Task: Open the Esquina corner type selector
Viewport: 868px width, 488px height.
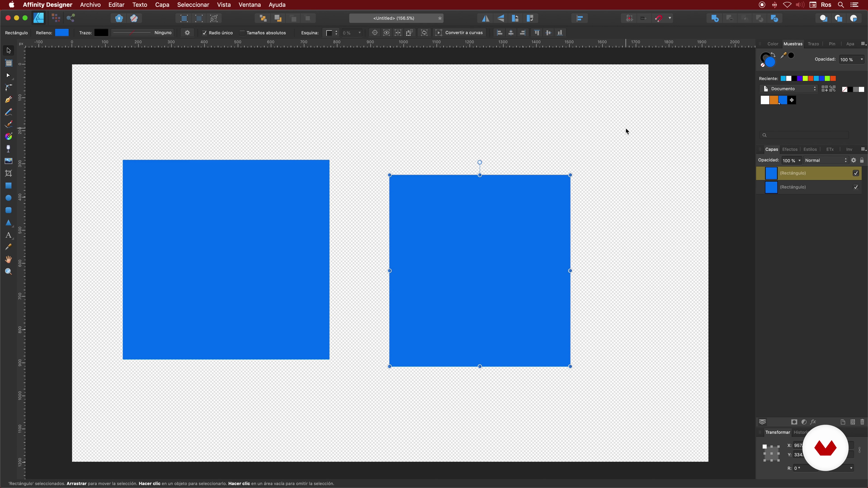Action: (x=331, y=33)
